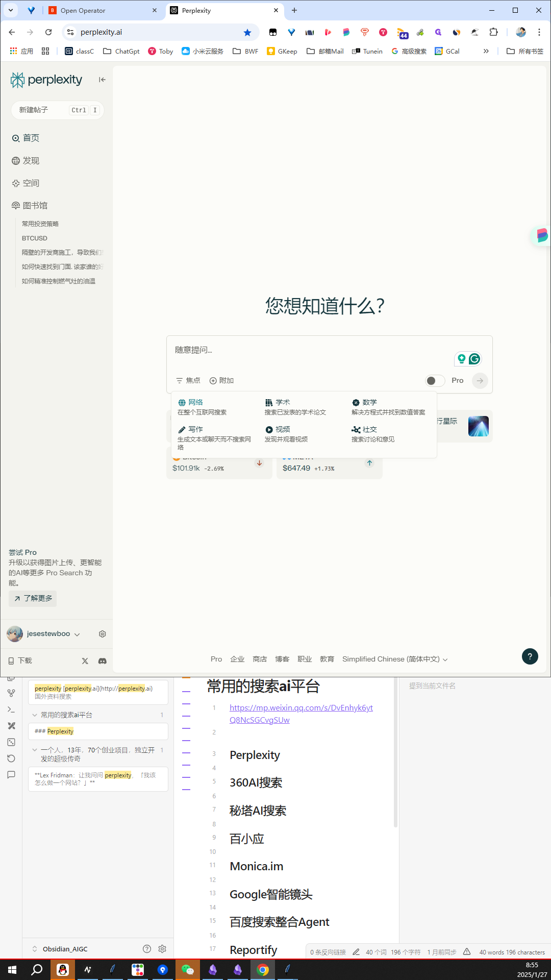Click the X (Twitter) icon
Screen dimensions: 551x980
(85, 661)
